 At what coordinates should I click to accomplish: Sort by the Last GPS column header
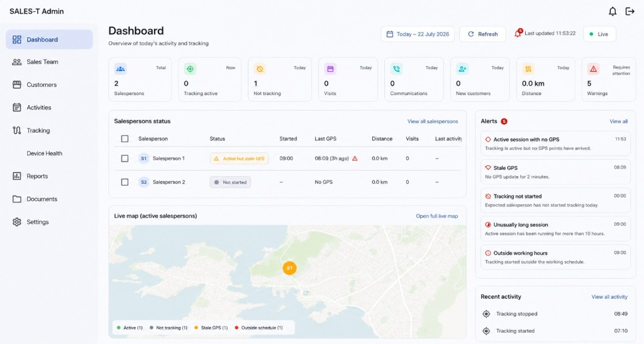point(325,139)
